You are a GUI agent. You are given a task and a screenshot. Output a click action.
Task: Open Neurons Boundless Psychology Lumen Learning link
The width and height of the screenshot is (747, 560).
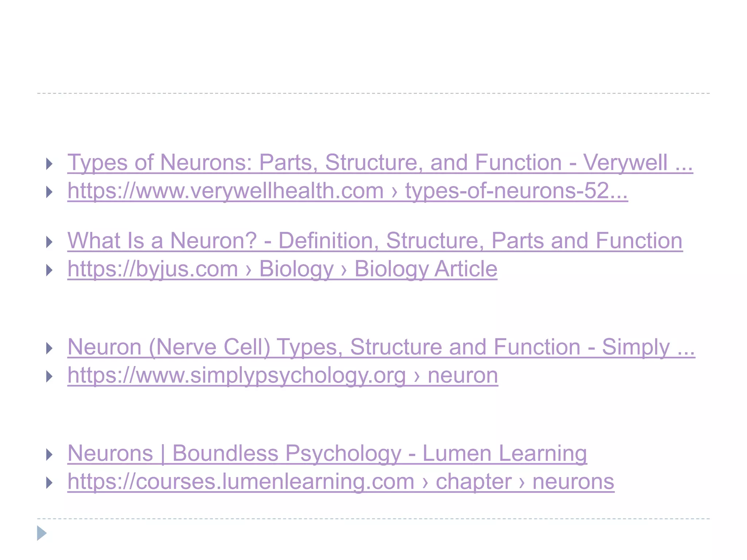[327, 454]
